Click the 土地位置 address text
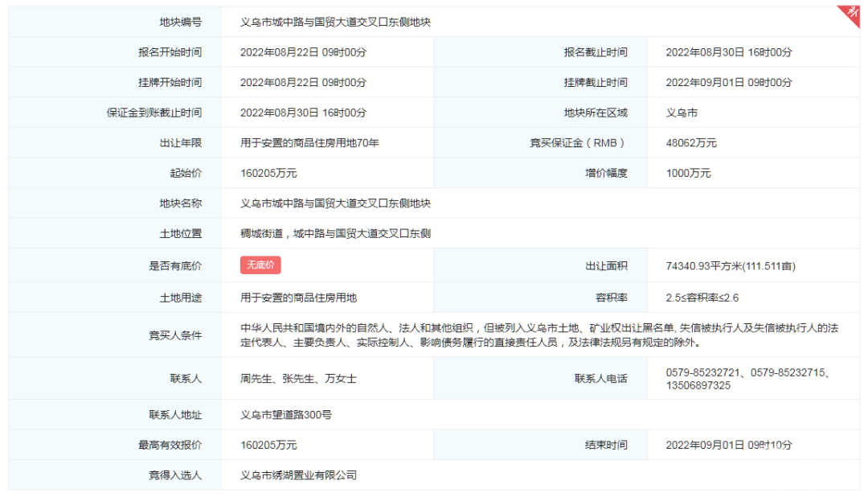Image resolution: width=868 pixels, height=497 pixels. point(335,234)
